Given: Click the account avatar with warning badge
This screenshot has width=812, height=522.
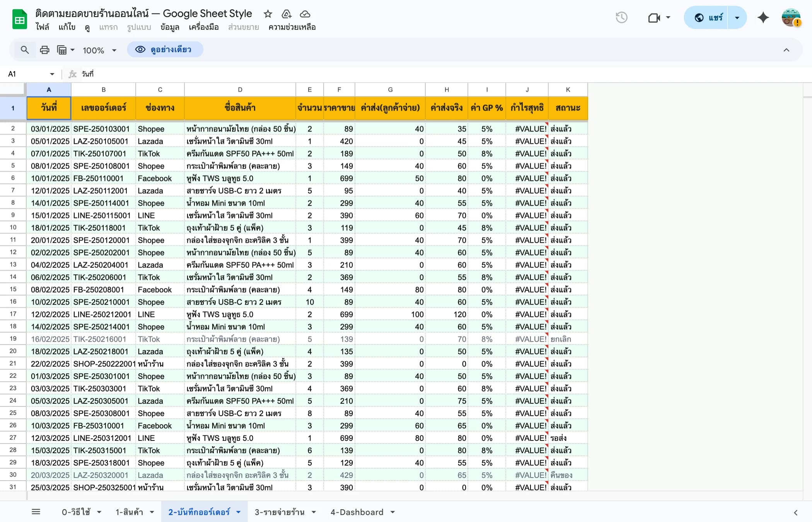Looking at the screenshot, I should coord(790,17).
